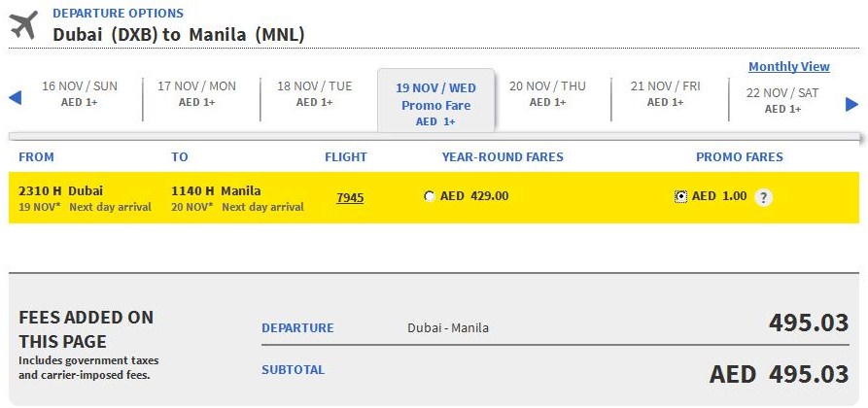Pick the 20 NOV / THU date
Screen dimensions: 868x408
click(x=547, y=93)
